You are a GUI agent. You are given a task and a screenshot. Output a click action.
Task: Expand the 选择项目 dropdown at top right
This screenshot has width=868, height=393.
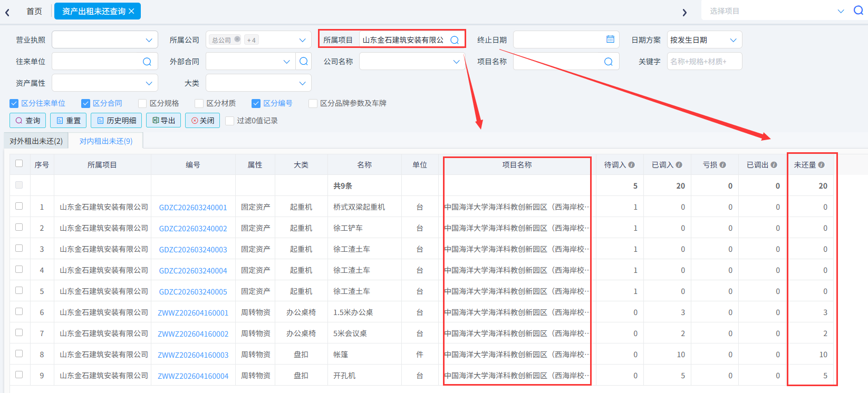(841, 11)
